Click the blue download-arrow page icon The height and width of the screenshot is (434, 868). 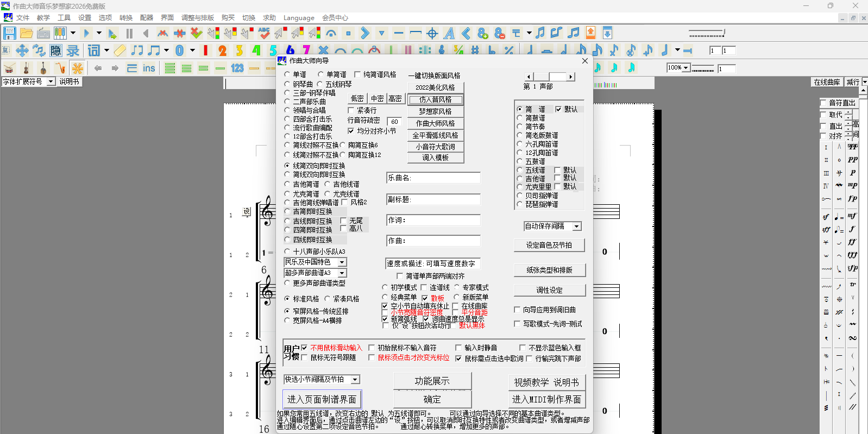608,33
